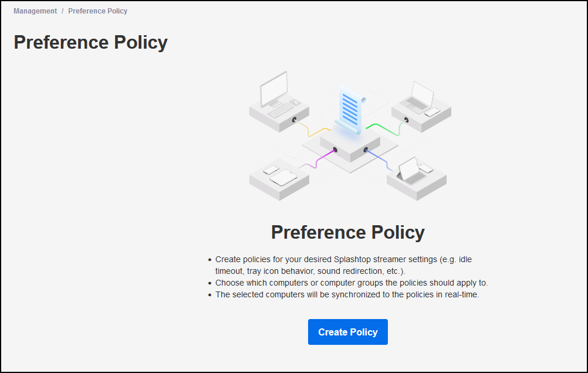Click the magenta connection cable
The width and height of the screenshot is (588, 373).
pyautogui.click(x=317, y=159)
